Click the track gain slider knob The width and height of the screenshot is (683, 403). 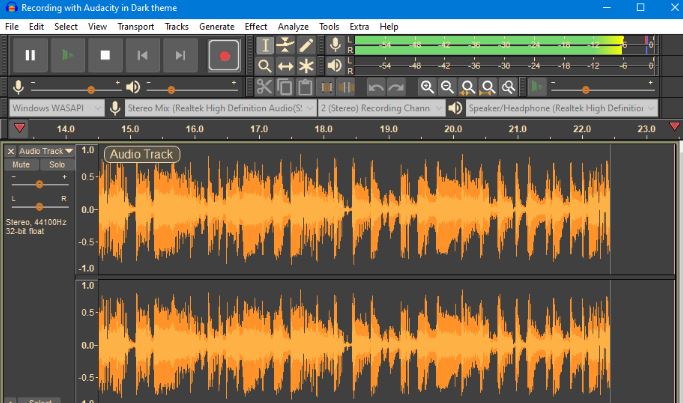click(x=39, y=184)
